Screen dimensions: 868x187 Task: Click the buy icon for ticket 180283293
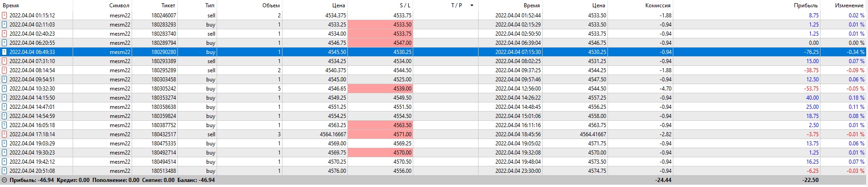(5, 24)
